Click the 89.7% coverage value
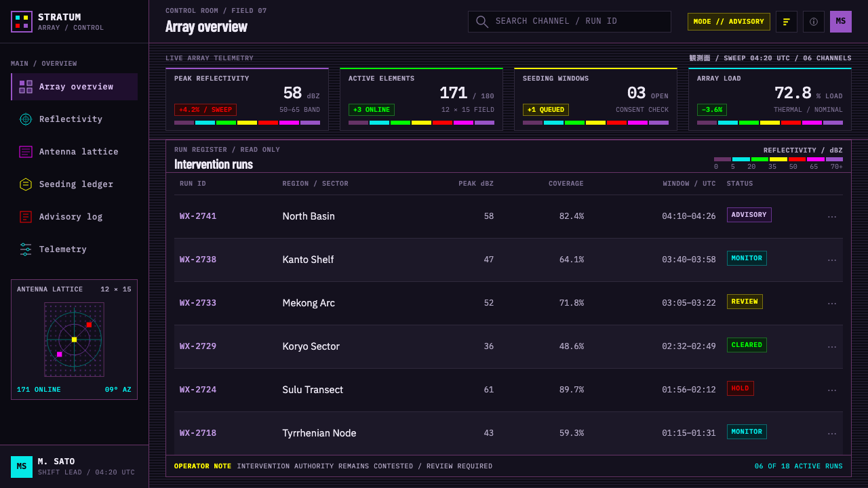The image size is (868, 488). (x=572, y=390)
